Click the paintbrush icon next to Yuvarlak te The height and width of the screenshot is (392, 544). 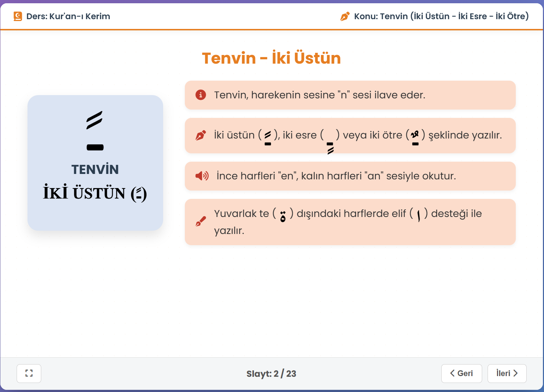[x=201, y=221]
